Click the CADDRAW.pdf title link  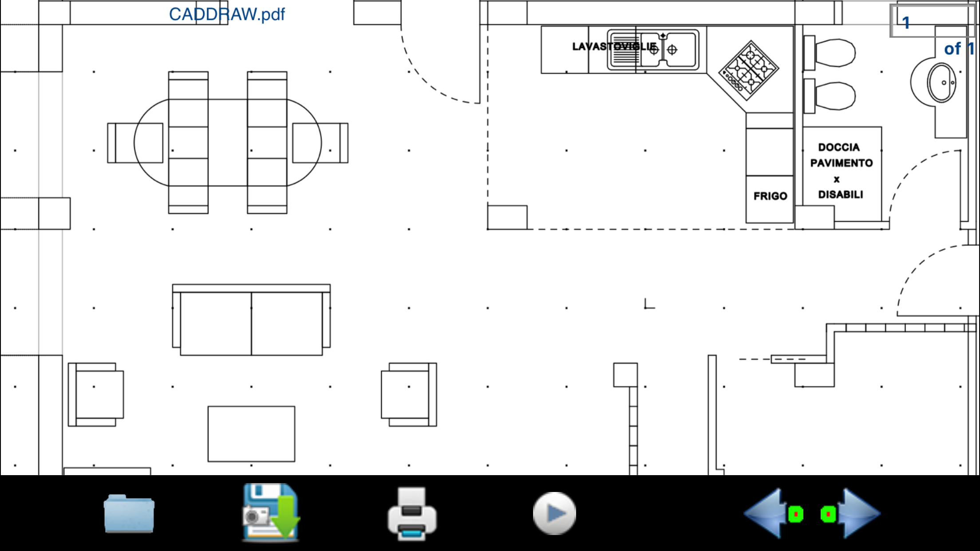pyautogui.click(x=227, y=14)
